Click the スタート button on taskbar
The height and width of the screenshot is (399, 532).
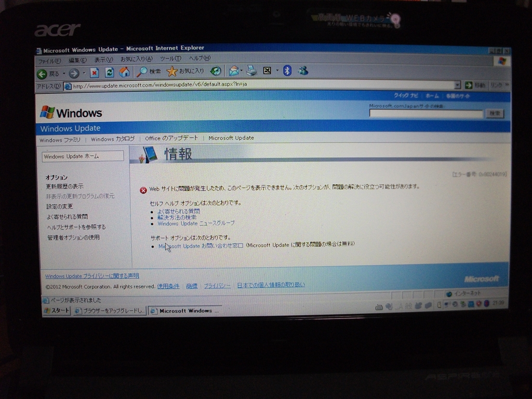click(57, 311)
